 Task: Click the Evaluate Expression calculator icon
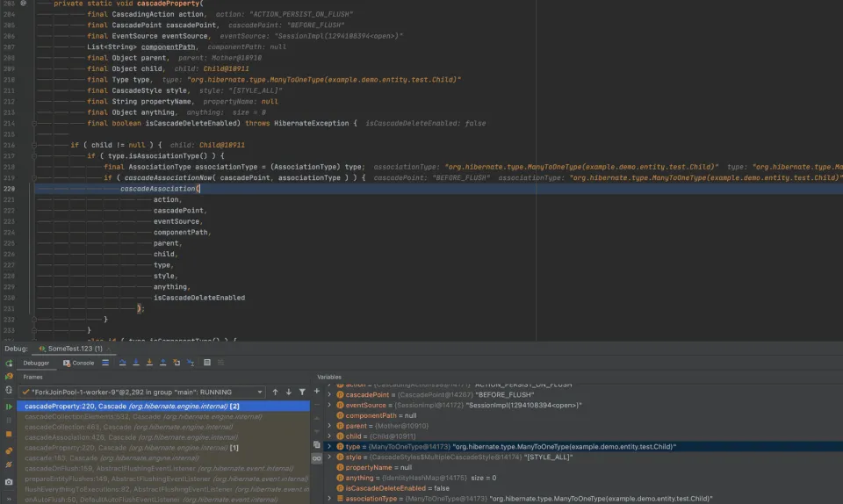[x=207, y=363]
